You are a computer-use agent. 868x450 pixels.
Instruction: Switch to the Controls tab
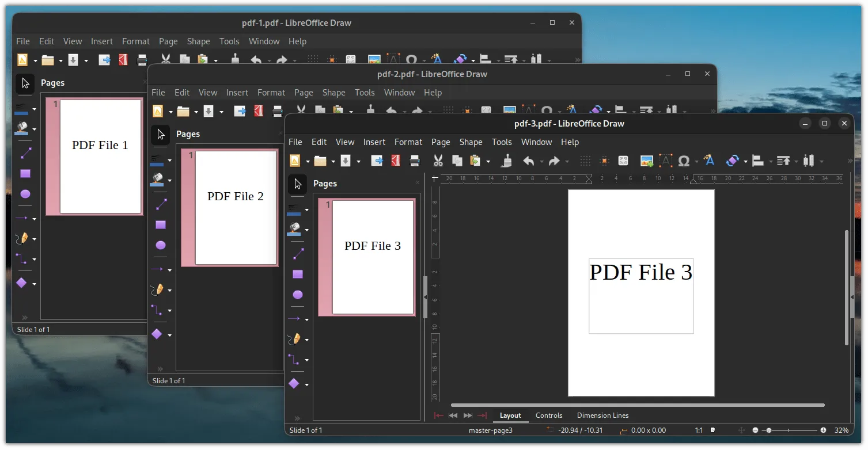[548, 415]
